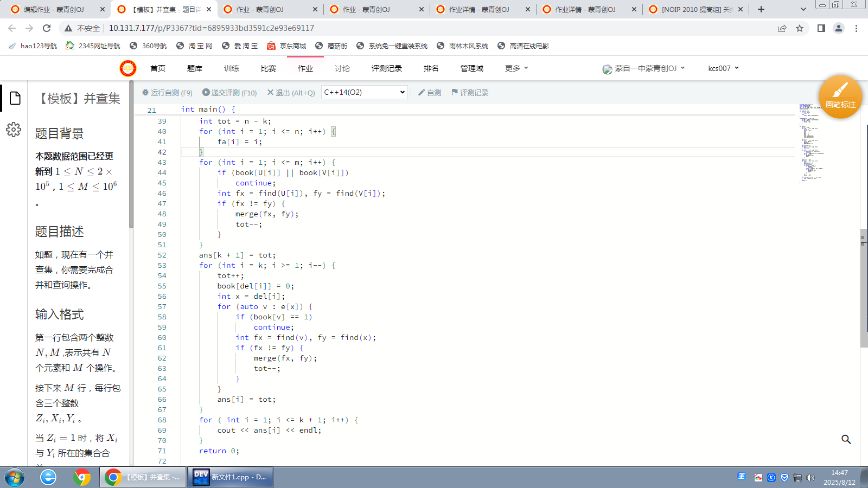Reload the page
The height and width of the screenshot is (488, 868).
point(47,28)
